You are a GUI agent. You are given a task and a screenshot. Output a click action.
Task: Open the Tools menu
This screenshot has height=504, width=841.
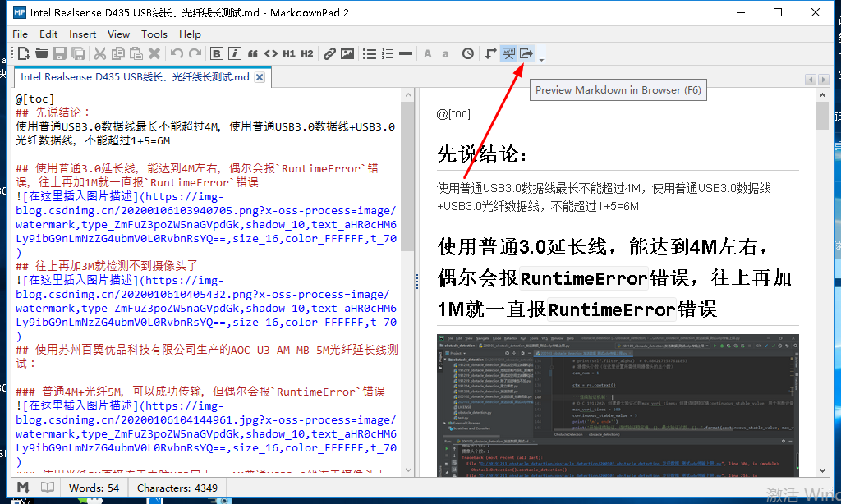[154, 34]
